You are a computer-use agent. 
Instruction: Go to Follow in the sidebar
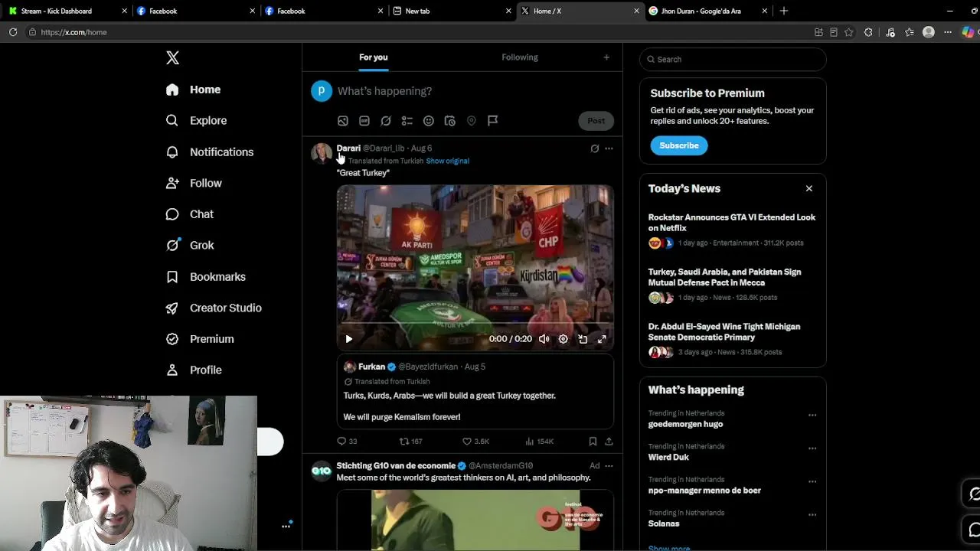click(194, 183)
